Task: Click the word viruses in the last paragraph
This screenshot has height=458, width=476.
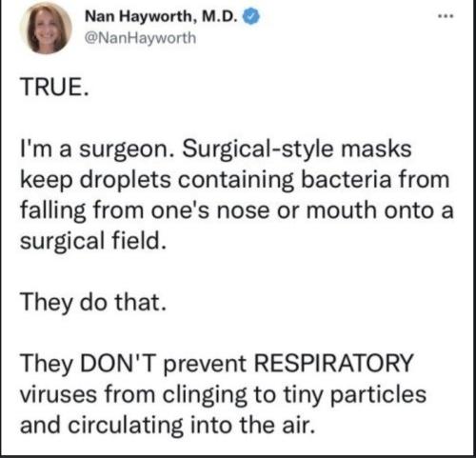Action: (x=58, y=394)
